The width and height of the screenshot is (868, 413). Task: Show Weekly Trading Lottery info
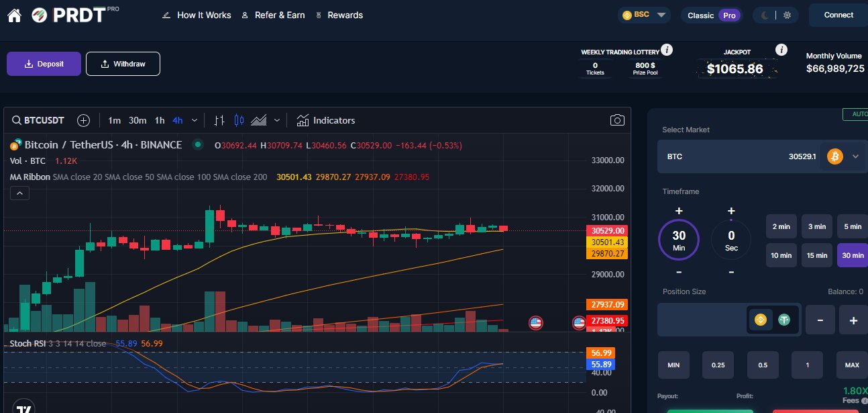click(666, 50)
